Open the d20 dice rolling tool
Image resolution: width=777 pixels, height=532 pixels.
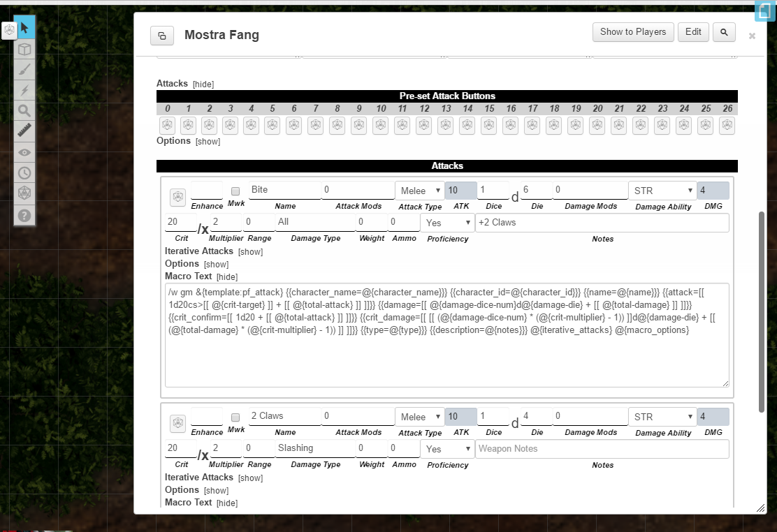(24, 193)
